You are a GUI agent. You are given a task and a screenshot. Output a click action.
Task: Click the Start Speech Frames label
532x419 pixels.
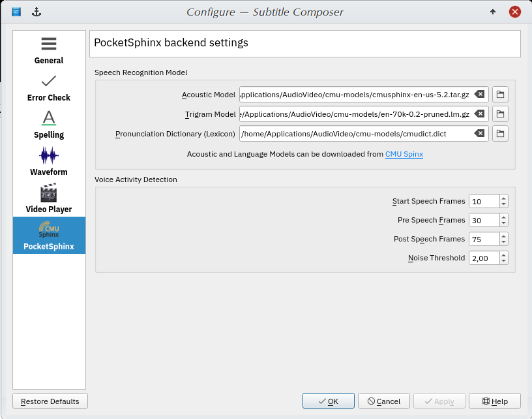tap(428, 202)
